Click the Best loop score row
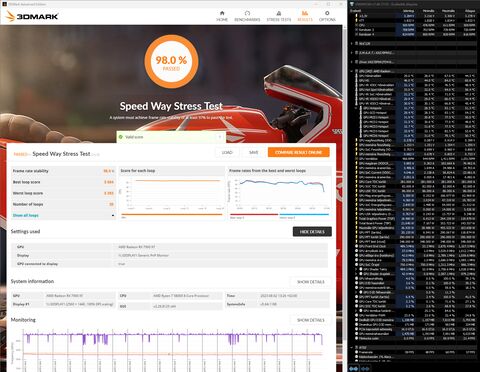 [63, 182]
